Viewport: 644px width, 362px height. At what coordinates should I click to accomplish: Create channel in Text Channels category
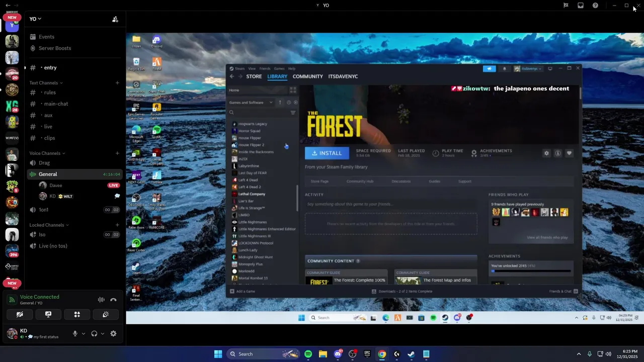point(117,83)
